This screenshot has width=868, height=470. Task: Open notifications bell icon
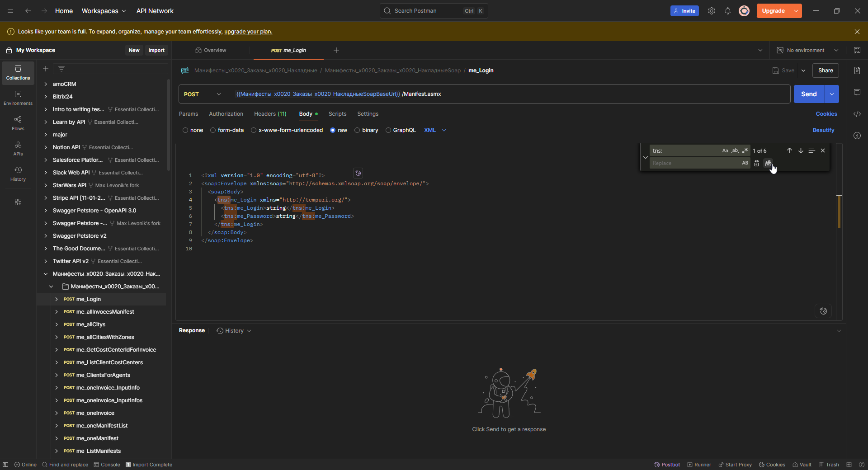click(728, 11)
